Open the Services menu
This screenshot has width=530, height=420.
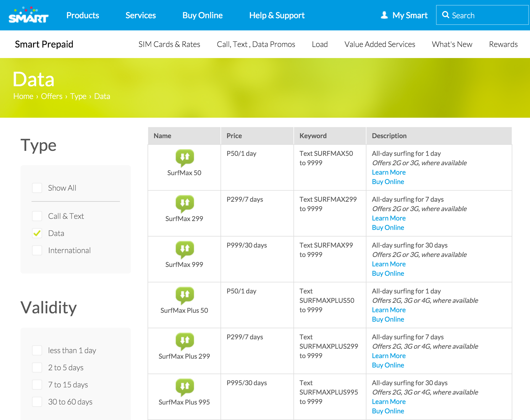pyautogui.click(x=141, y=15)
